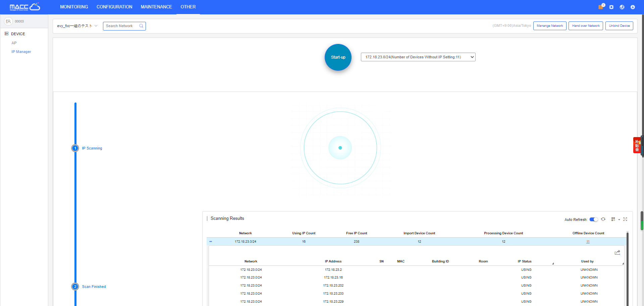644x306 pixels.
Task: Click the account avatar beside 00003
Action: [x=8, y=21]
